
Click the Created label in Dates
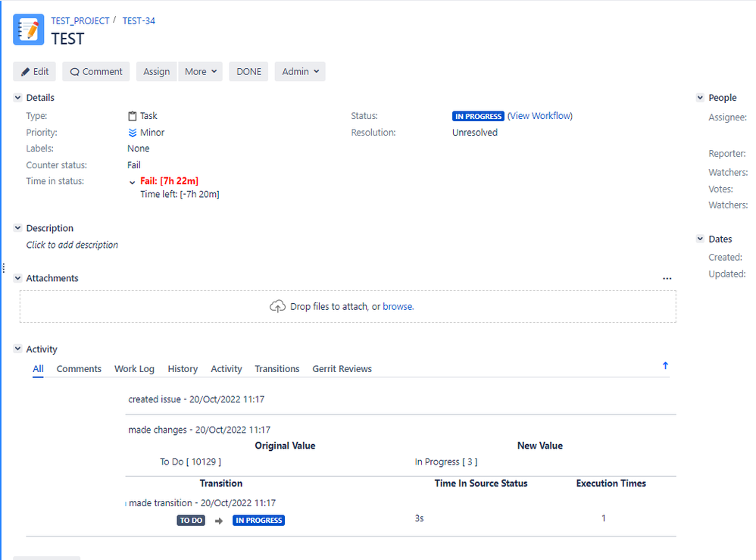pos(725,257)
